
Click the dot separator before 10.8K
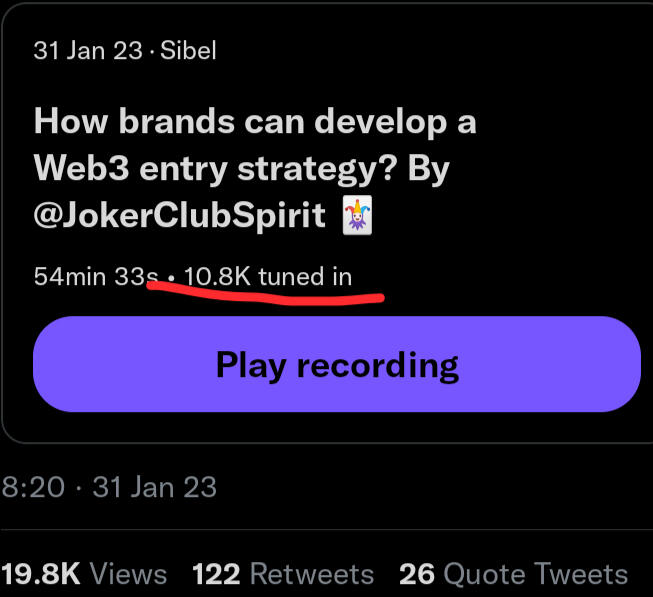pos(172,277)
